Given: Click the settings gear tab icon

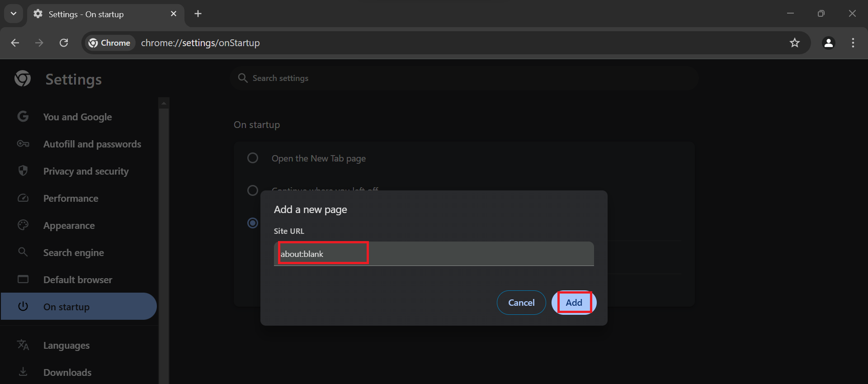Looking at the screenshot, I should coord(38,14).
